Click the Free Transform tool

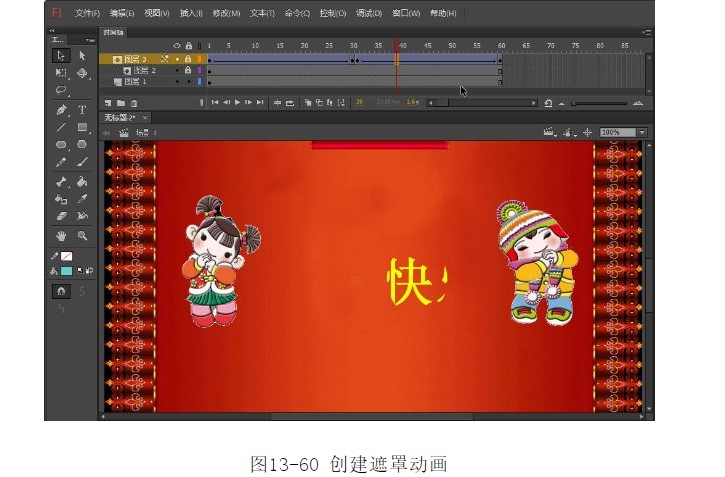click(x=61, y=73)
